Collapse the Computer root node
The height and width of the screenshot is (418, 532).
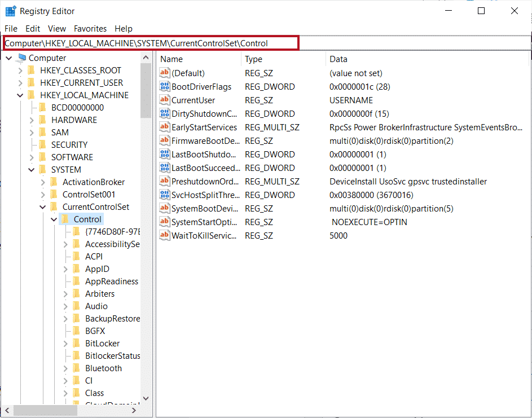pos(9,58)
